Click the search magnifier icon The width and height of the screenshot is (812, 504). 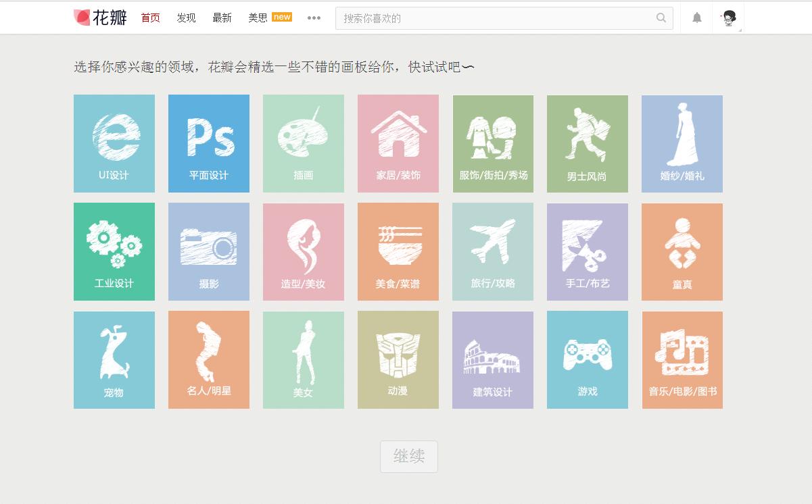661,18
